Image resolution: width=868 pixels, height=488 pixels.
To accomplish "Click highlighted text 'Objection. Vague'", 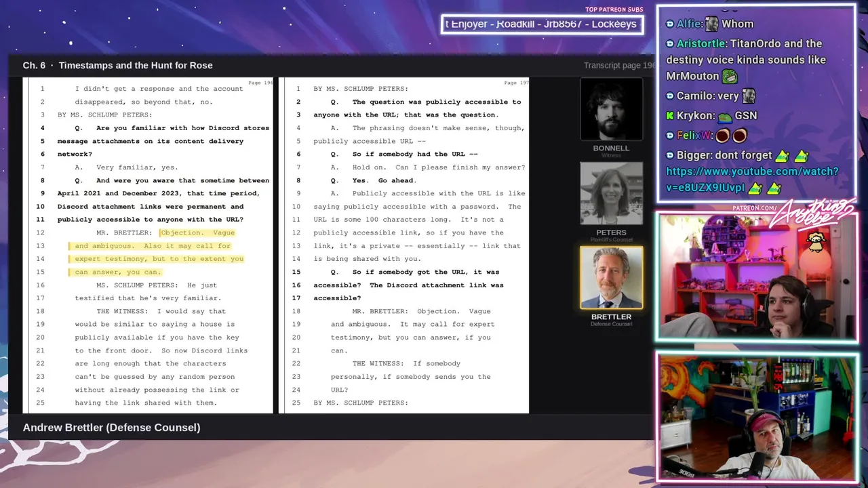I will 198,232.
